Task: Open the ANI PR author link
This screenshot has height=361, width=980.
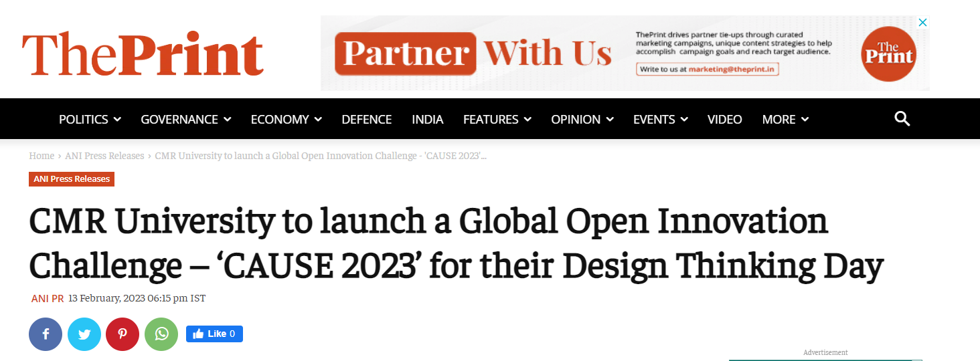Action: [48, 299]
